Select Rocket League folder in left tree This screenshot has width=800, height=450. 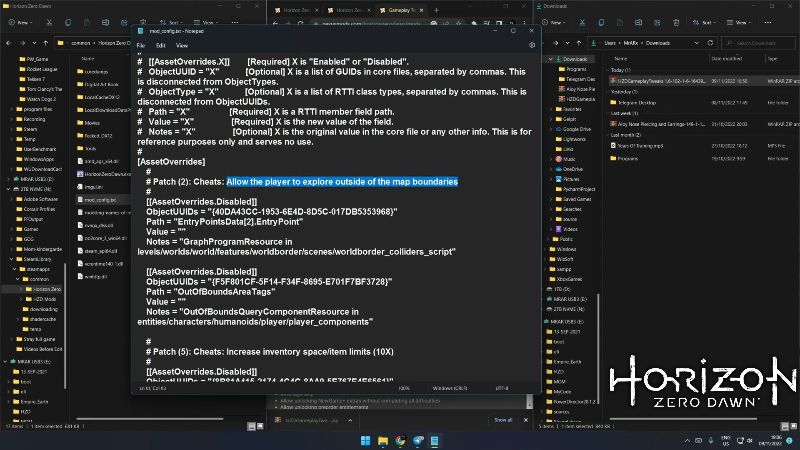click(38, 69)
